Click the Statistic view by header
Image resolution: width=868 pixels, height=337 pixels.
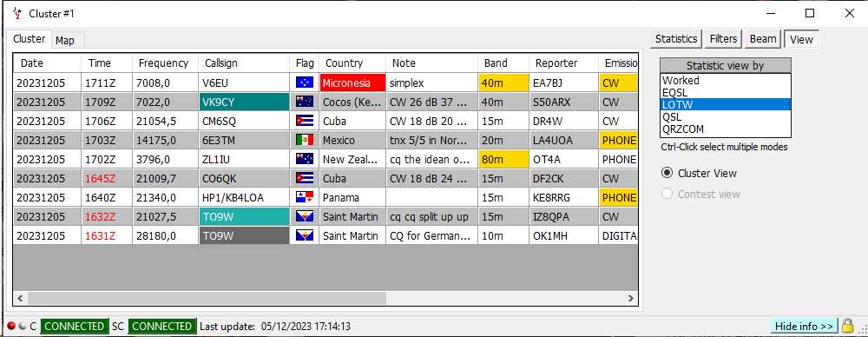[725, 65]
